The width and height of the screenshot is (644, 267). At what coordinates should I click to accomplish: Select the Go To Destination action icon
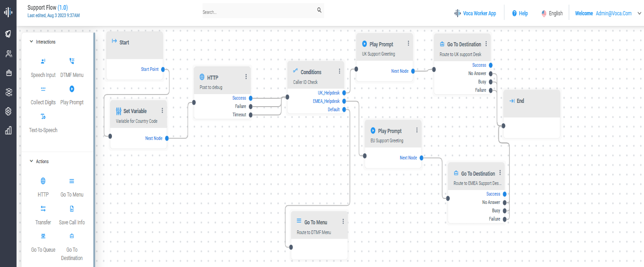click(x=72, y=236)
